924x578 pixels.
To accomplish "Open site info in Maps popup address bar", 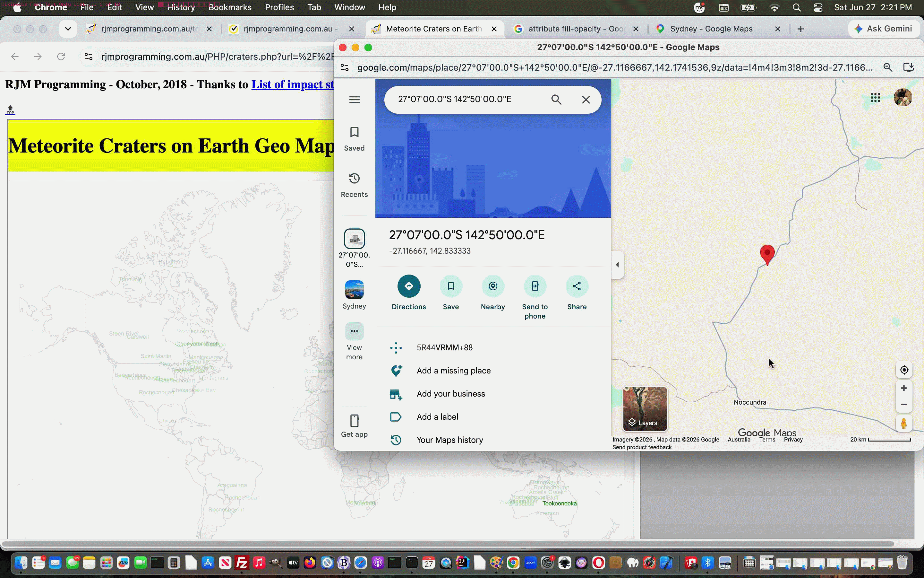I will [x=344, y=68].
